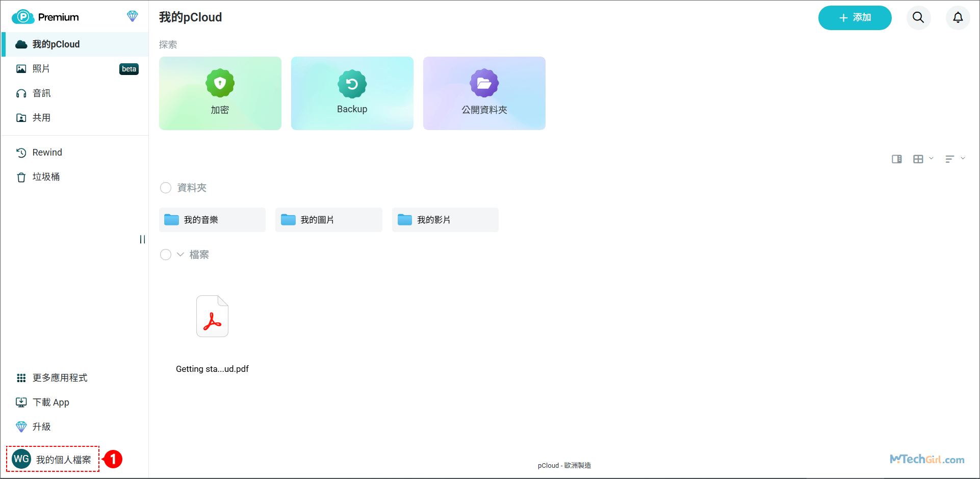Screen dimensions: 980x479
Task: Open notifications bell
Action: (x=958, y=18)
